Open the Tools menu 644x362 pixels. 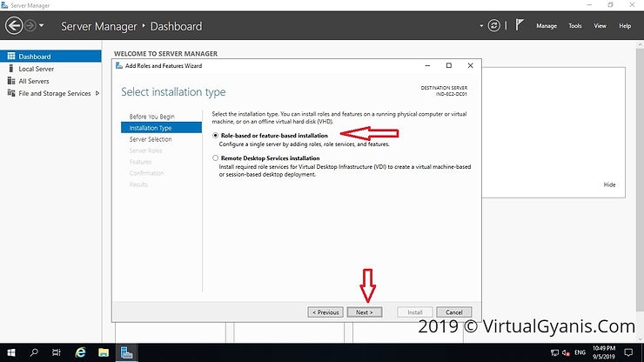(575, 26)
